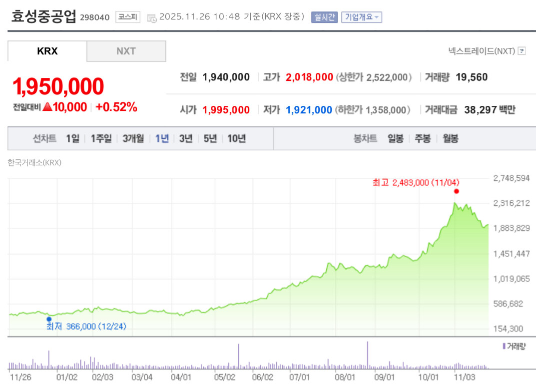The height and width of the screenshot is (392, 536).
Task: Click the red dot marking the 11/04 high
Action: (x=457, y=191)
